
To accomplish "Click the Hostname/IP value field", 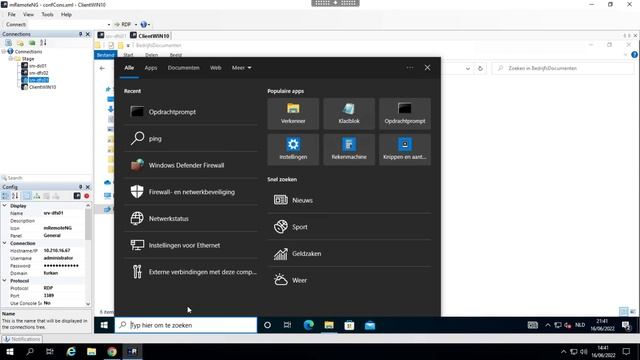I will click(x=64, y=250).
